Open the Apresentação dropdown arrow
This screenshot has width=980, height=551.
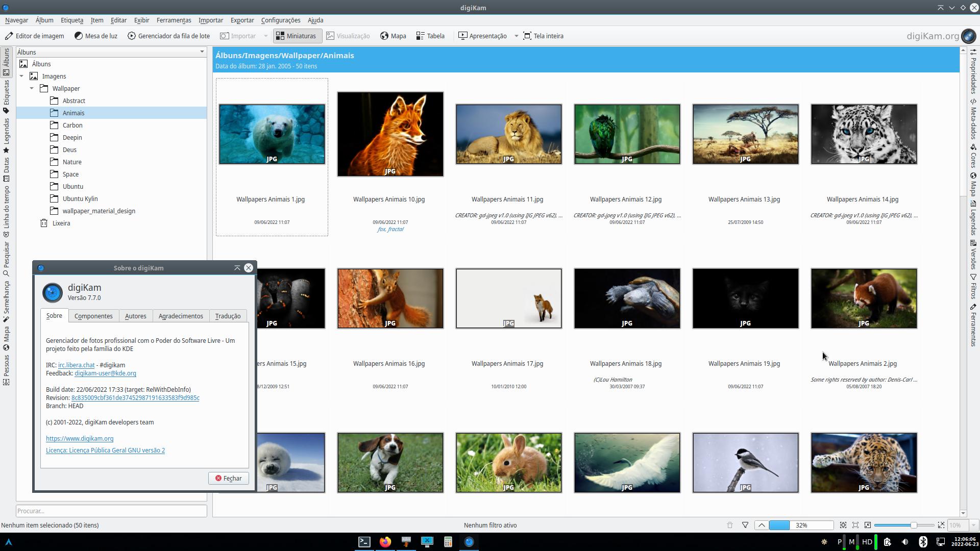(x=516, y=36)
